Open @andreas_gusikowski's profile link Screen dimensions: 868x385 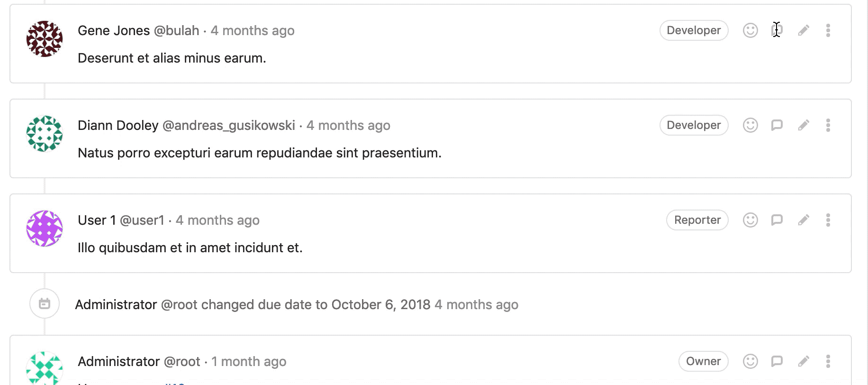[x=228, y=125]
